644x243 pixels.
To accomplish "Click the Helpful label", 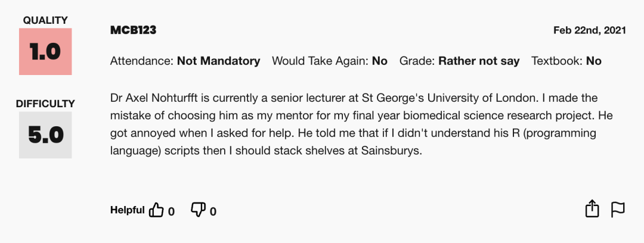I will (x=128, y=210).
